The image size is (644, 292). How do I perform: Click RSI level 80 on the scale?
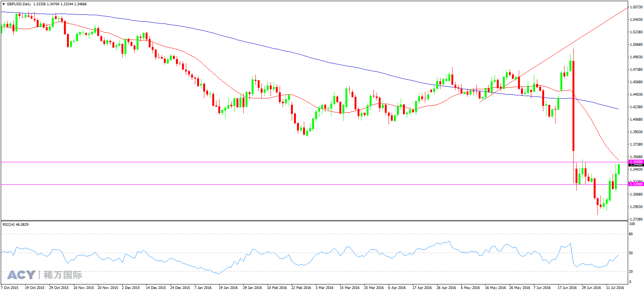pos(631,234)
